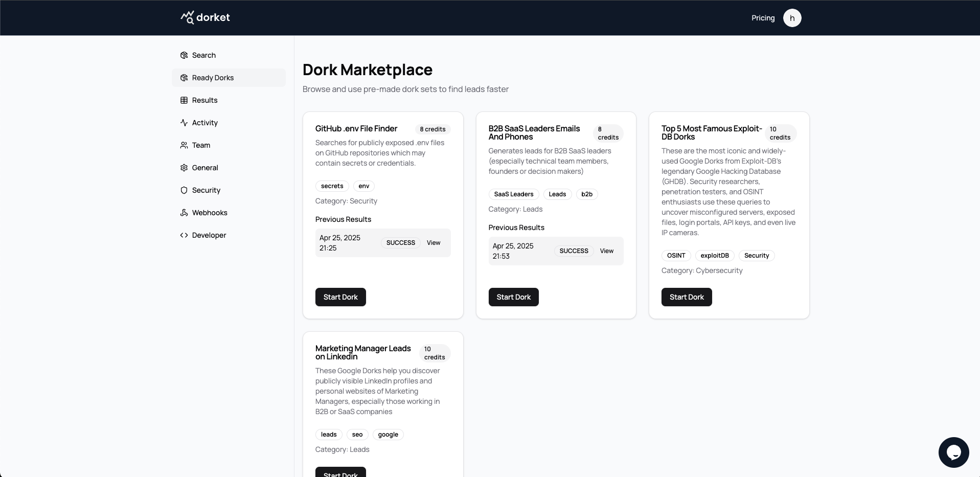980x477 pixels.
Task: Click the 'secrets' tag
Action: [x=332, y=186]
